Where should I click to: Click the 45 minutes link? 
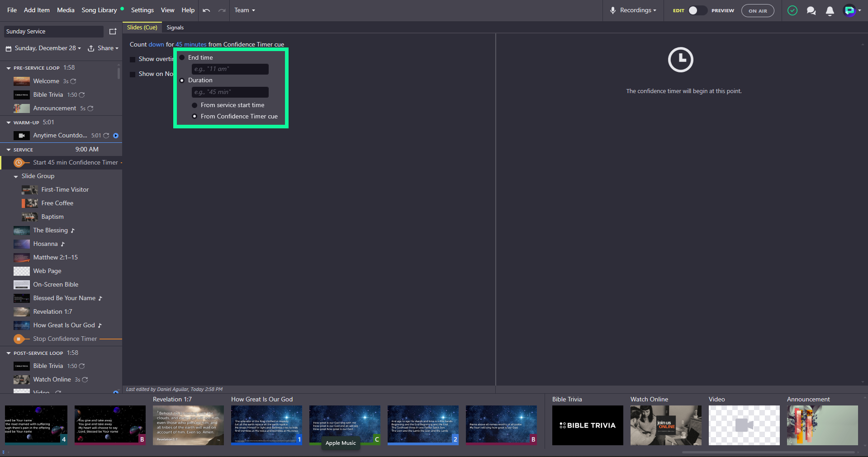tap(191, 44)
